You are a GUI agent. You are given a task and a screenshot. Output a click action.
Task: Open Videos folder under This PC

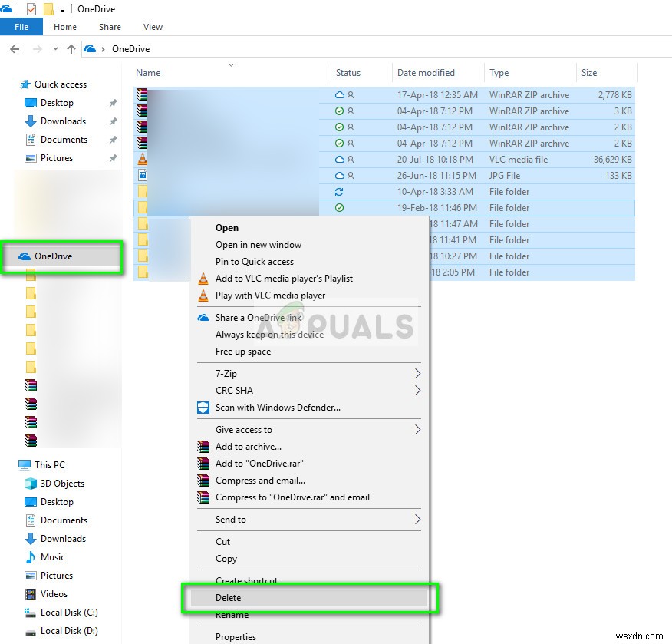point(54,594)
